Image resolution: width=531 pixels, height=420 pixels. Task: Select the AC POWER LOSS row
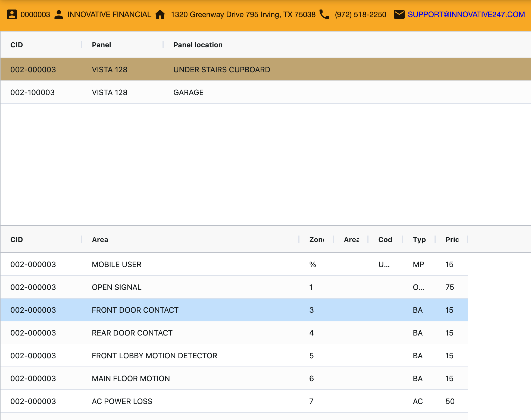pos(234,401)
